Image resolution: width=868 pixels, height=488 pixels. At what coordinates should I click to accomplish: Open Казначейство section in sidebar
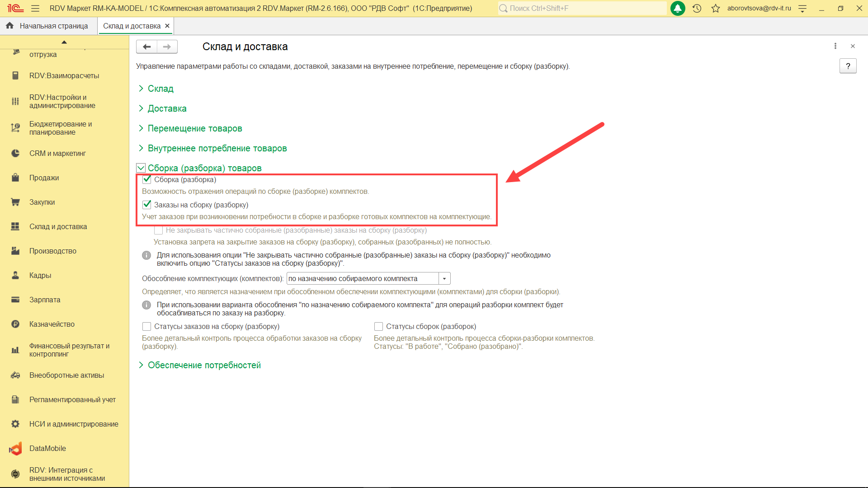pyautogui.click(x=52, y=324)
